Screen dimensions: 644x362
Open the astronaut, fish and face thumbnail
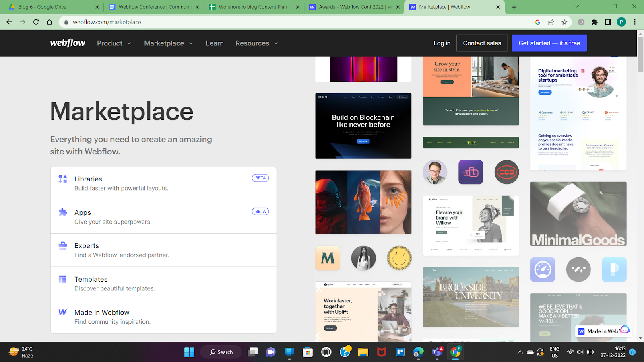(363, 202)
